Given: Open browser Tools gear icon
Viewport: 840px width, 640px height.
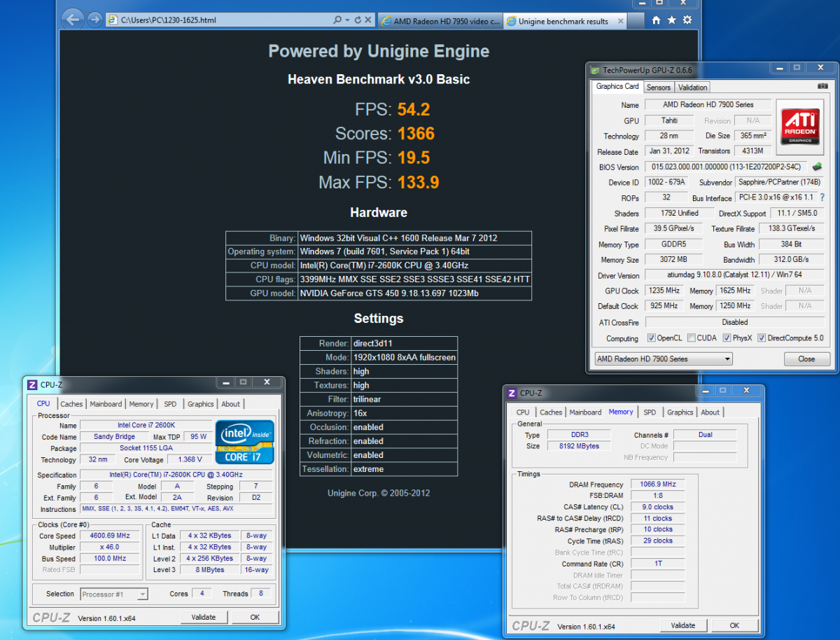Looking at the screenshot, I should point(688,20).
